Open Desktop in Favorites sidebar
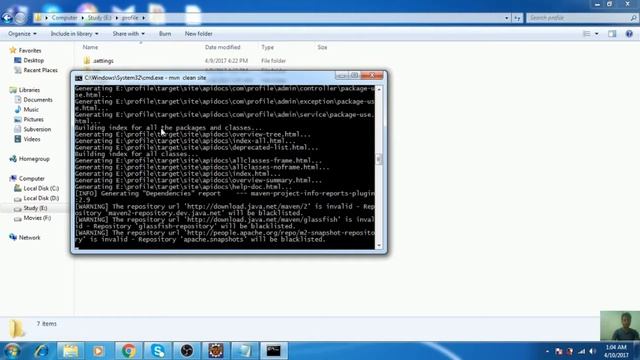Image resolution: width=640 pixels, height=360 pixels. [x=33, y=60]
